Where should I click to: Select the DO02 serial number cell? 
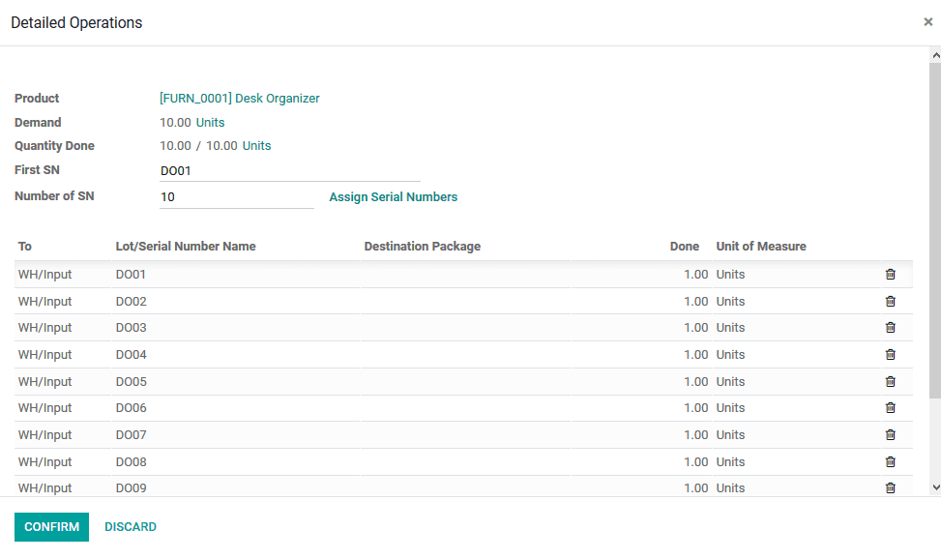tap(236, 302)
